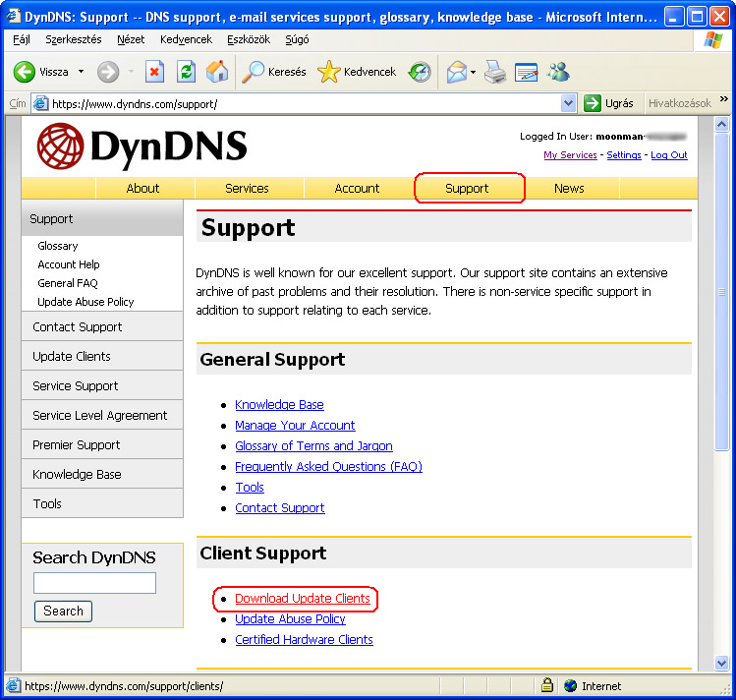Click the Edit page toolbar icon

pos(526,72)
